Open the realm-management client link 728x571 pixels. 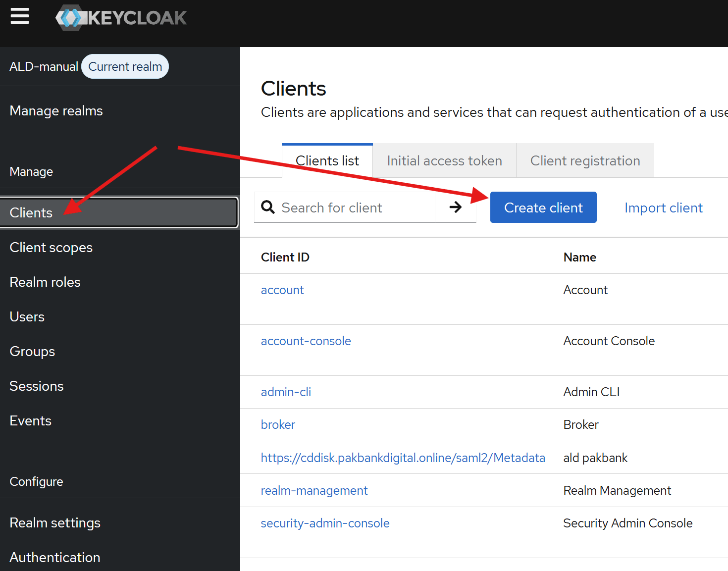click(x=314, y=490)
